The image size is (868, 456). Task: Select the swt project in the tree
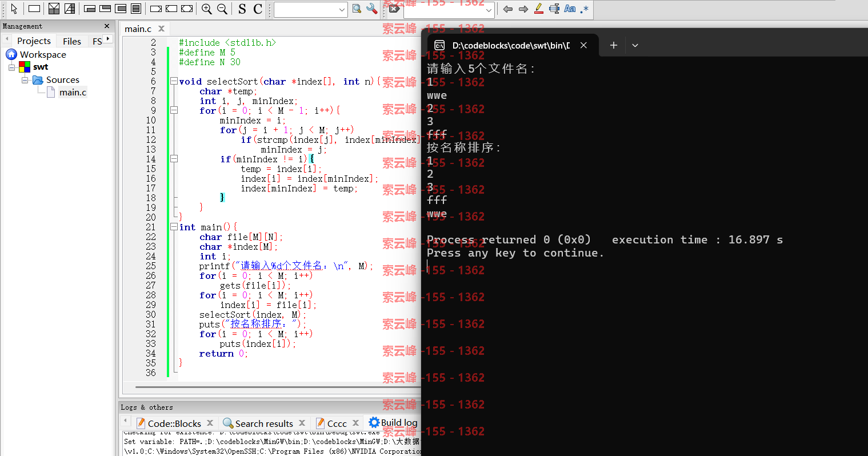click(41, 67)
